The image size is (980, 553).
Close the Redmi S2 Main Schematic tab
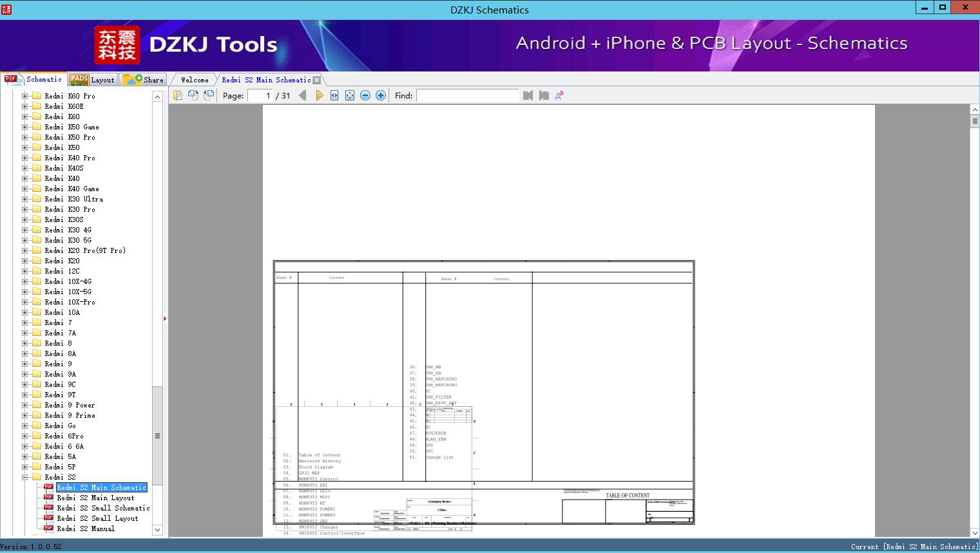pyautogui.click(x=316, y=80)
